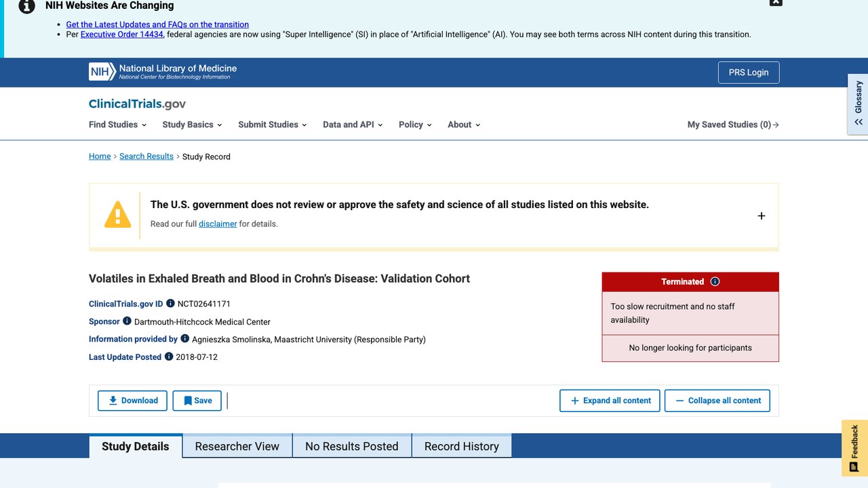This screenshot has width=868, height=488.
Task: Click the info icon next to Sponsor
Action: tap(127, 321)
